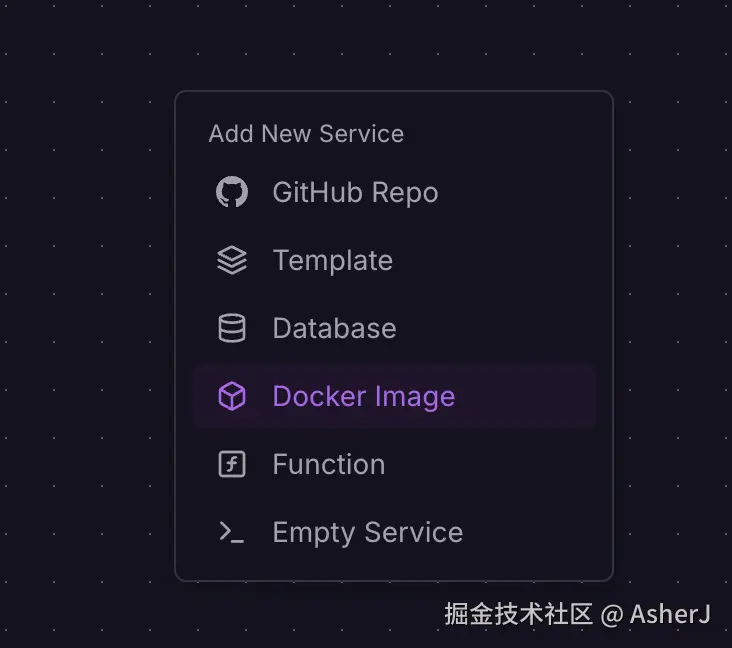Click the Add New Service heading
The height and width of the screenshot is (648, 732).
point(306,134)
